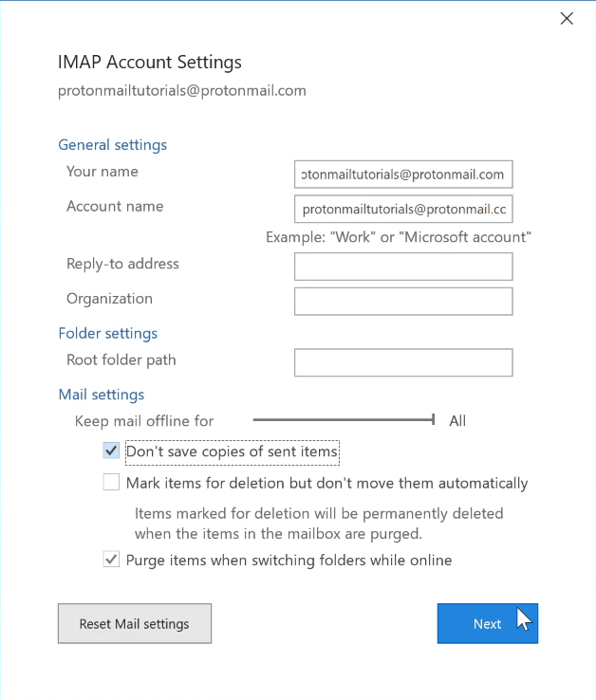Click the Next button
This screenshot has width=596, height=700.
[x=488, y=624]
